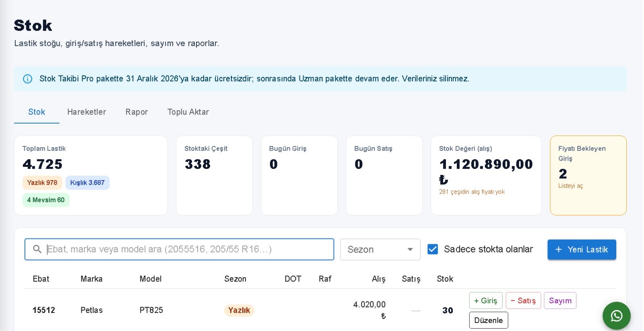Click the Kışlık 3.687 badge
The height and width of the screenshot is (331, 644).
tap(87, 183)
